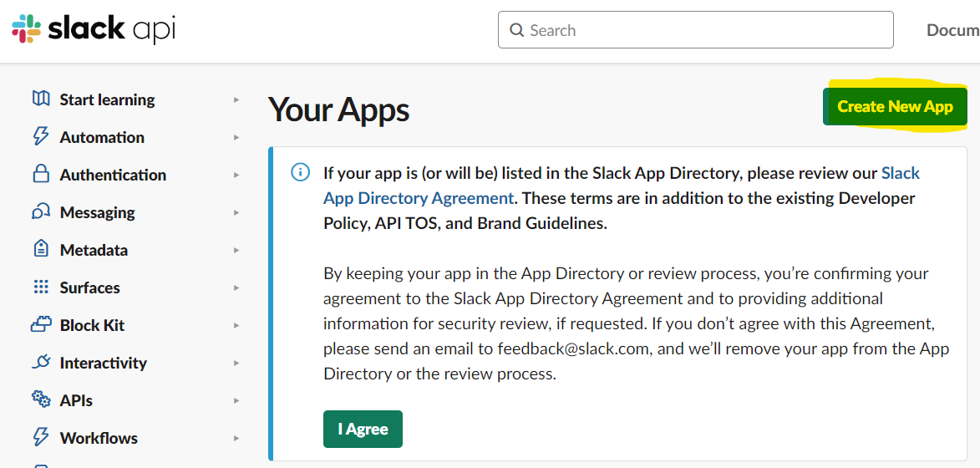Expand the Workflows section arrow
This screenshot has width=980, height=468.
coord(236,438)
